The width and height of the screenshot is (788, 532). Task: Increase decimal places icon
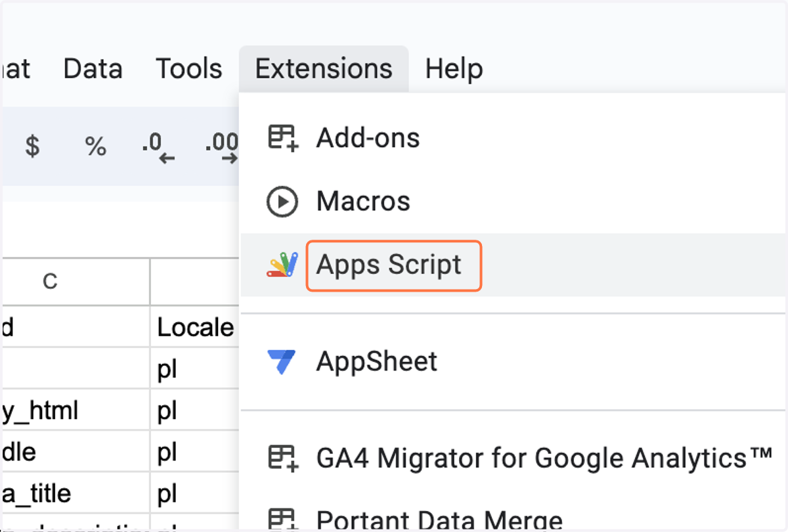[221, 147]
